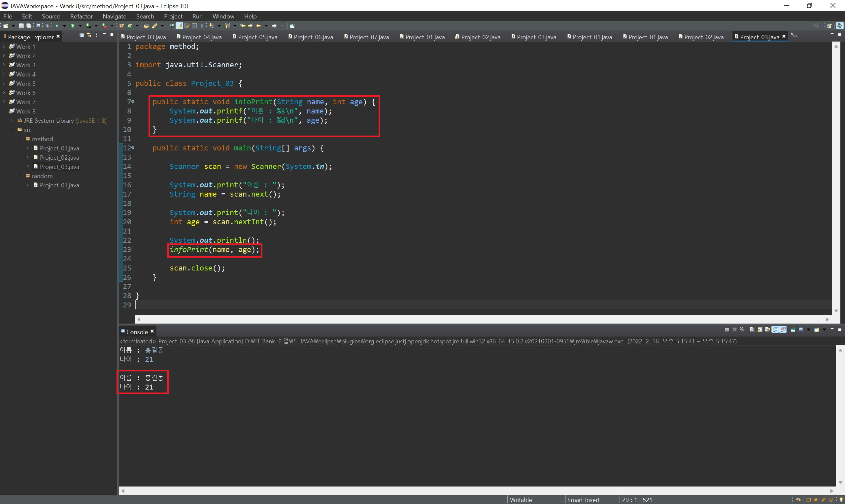Screen dimensions: 845x504
Task: Toggle Link with Editor in Package Explorer
Action: [89, 35]
